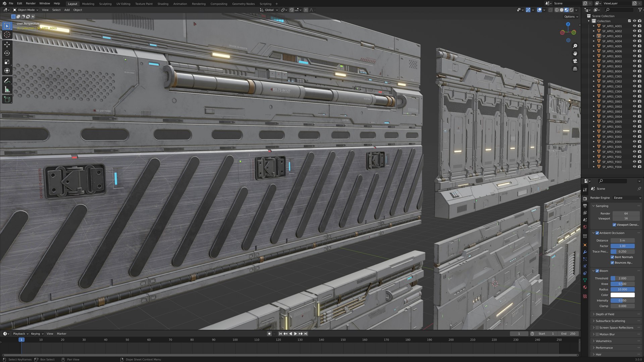Expand the Depth of Field panel

[605, 314]
